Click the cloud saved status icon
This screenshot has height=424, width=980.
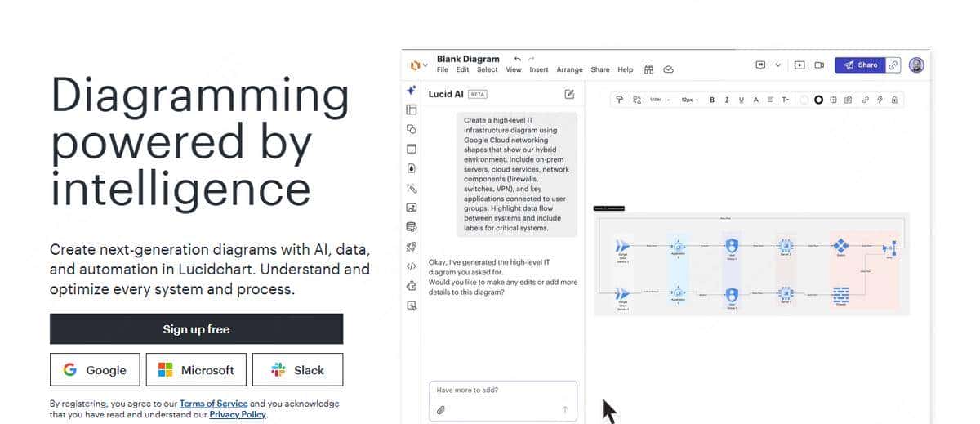[x=669, y=69]
